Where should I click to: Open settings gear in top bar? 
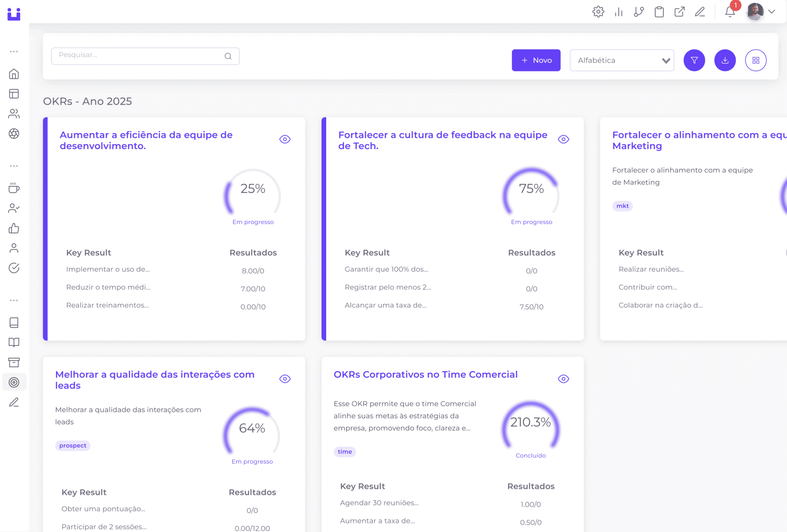[598, 12]
